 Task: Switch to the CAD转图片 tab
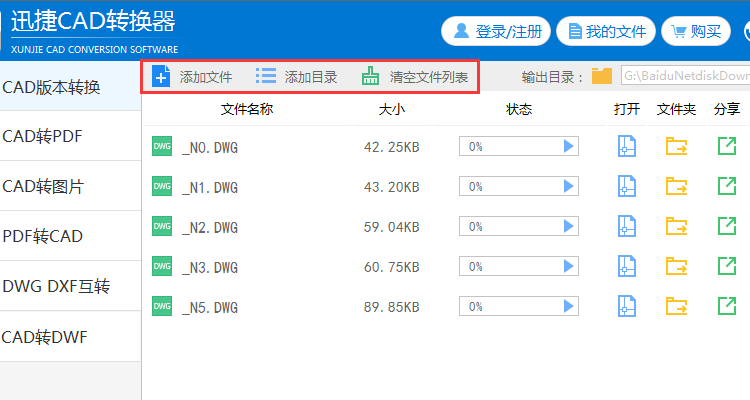pyautogui.click(x=70, y=186)
